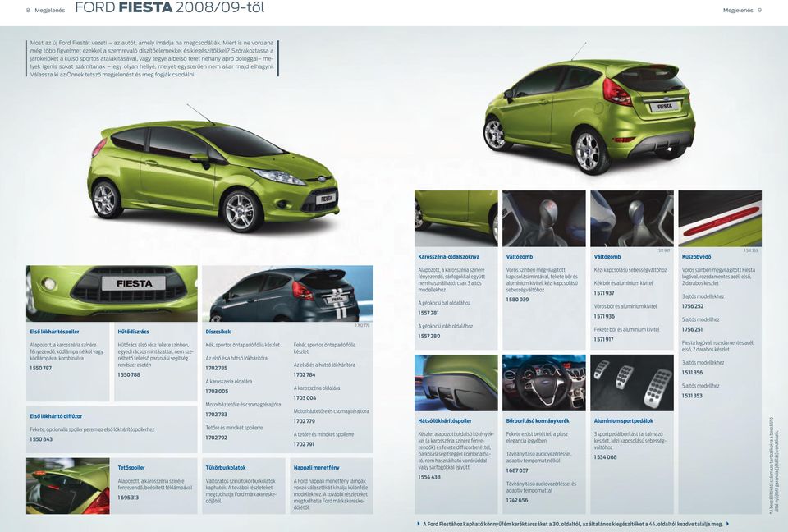This screenshot has height=532, width=788.
Task: Click the gear knob photo above part 1571 937
Action: (x=632, y=218)
